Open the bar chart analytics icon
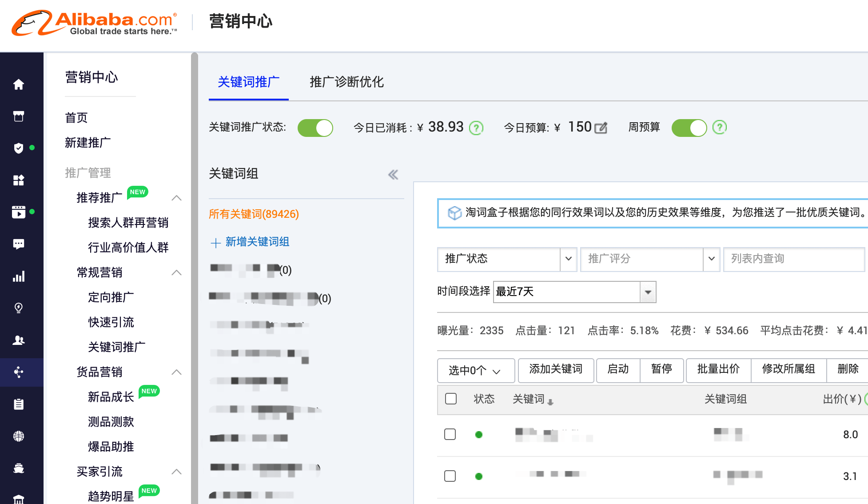The image size is (868, 504). [18, 276]
